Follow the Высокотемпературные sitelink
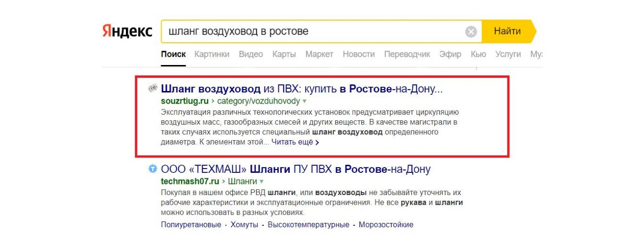This screenshot has height=248, width=644. pos(308,225)
